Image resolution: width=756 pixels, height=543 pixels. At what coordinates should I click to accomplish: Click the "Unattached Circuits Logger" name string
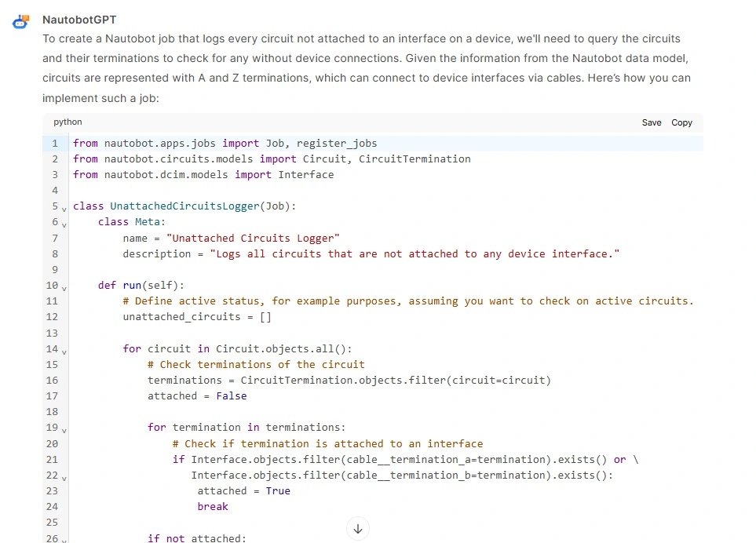coord(253,238)
